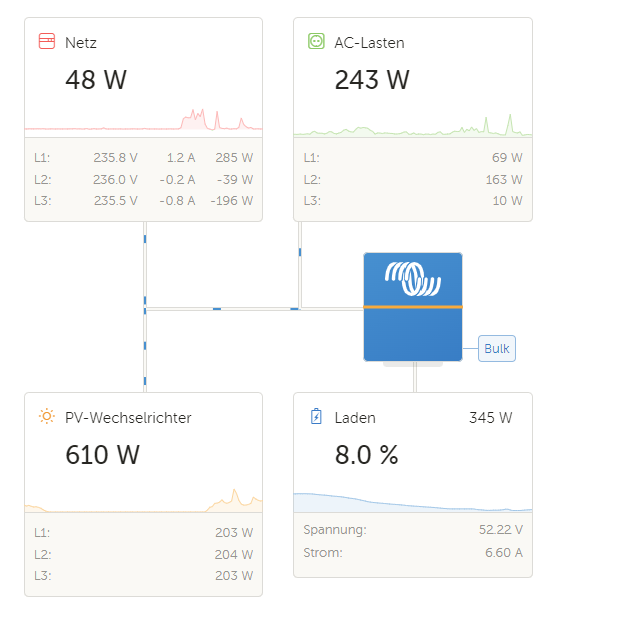Click the Netz L2 power -39 W
Image resolution: width=641 pixels, height=623 pixels.
(235, 179)
